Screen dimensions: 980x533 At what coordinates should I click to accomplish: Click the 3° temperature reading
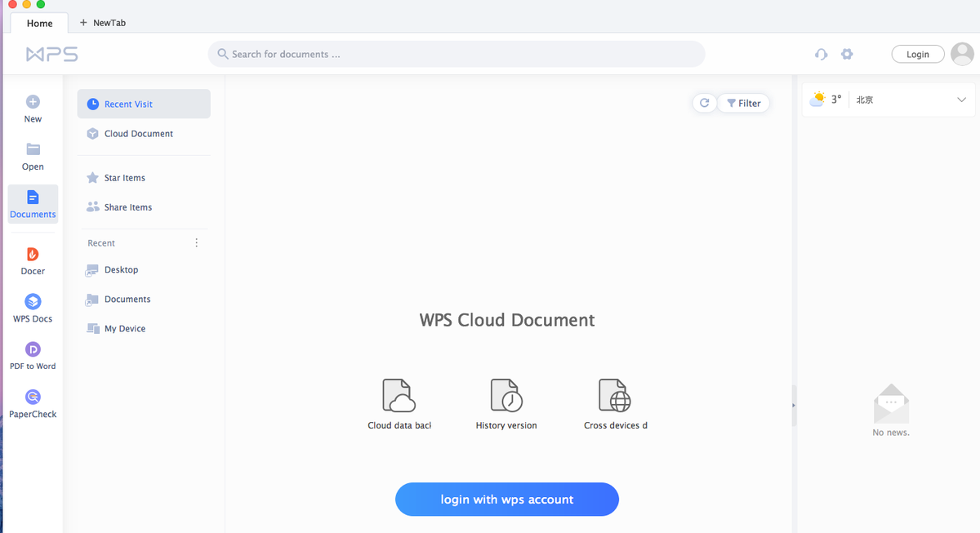[836, 100]
